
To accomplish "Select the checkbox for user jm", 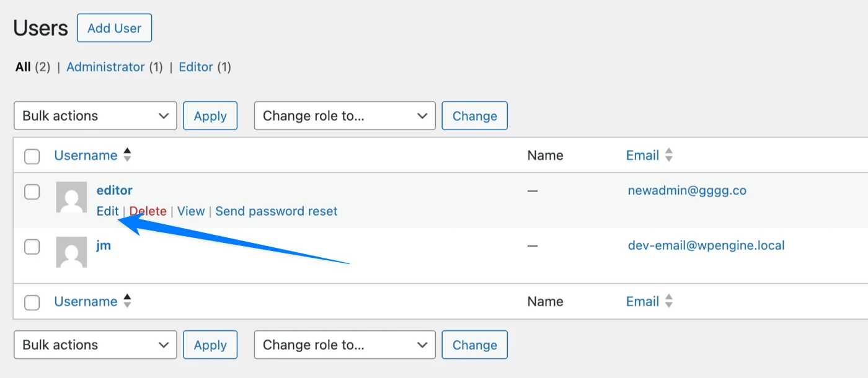I will pos(32,246).
